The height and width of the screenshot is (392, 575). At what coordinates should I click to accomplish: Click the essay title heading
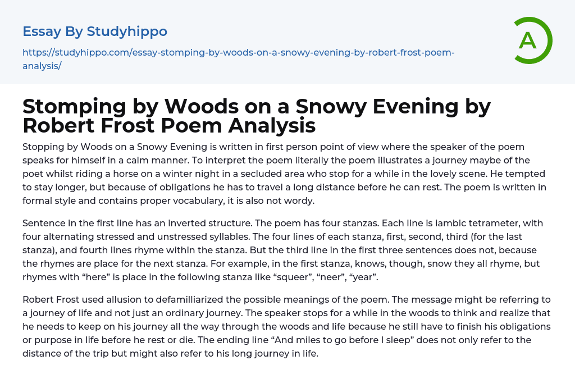(x=256, y=116)
